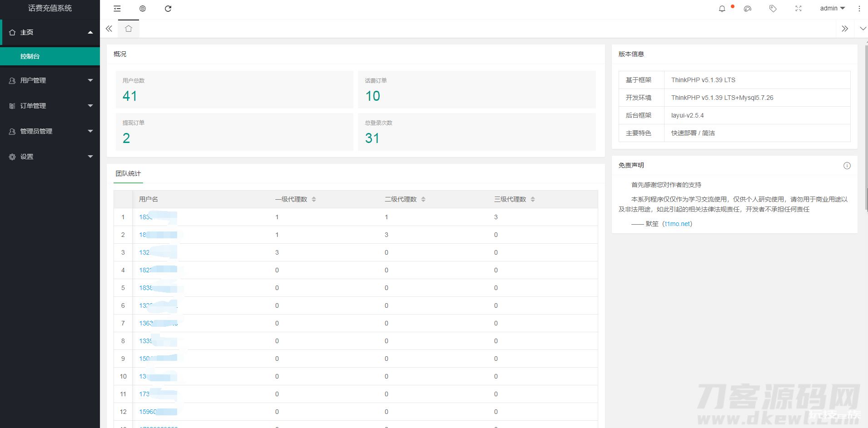Collapse the 主页 sidebar menu
The height and width of the screenshot is (428, 868).
coord(50,32)
